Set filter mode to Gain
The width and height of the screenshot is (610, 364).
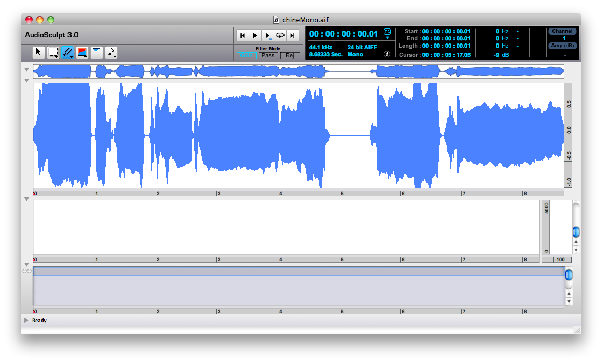click(246, 55)
